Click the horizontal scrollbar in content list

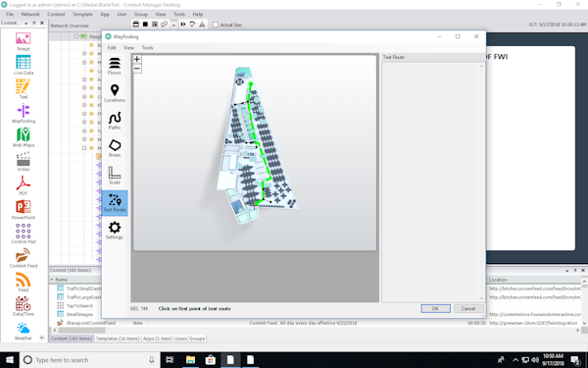pyautogui.click(x=81, y=330)
